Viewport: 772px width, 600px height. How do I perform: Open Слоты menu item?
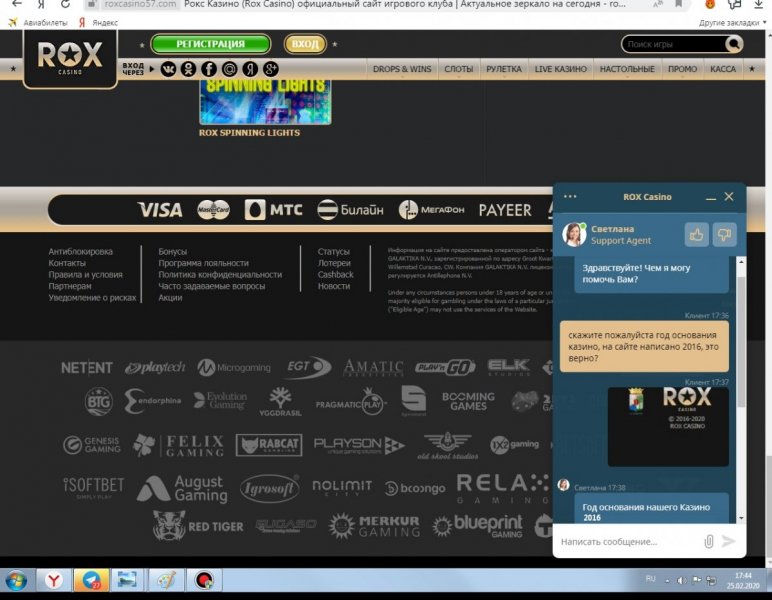click(458, 69)
